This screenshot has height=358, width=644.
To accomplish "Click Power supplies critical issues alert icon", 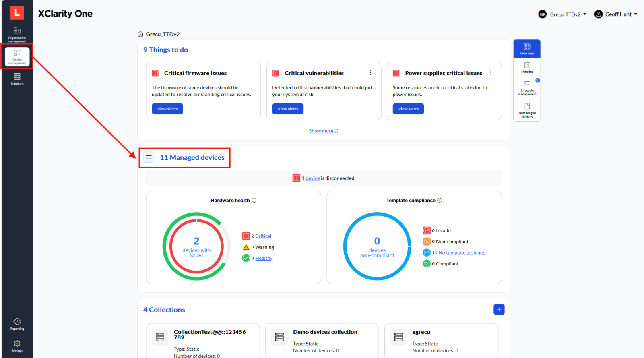I will (396, 73).
